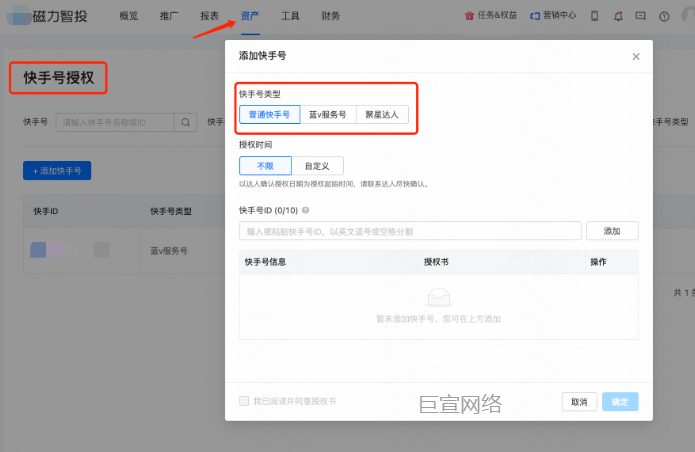
Task: Open the 工具 tab
Action: pos(290,16)
